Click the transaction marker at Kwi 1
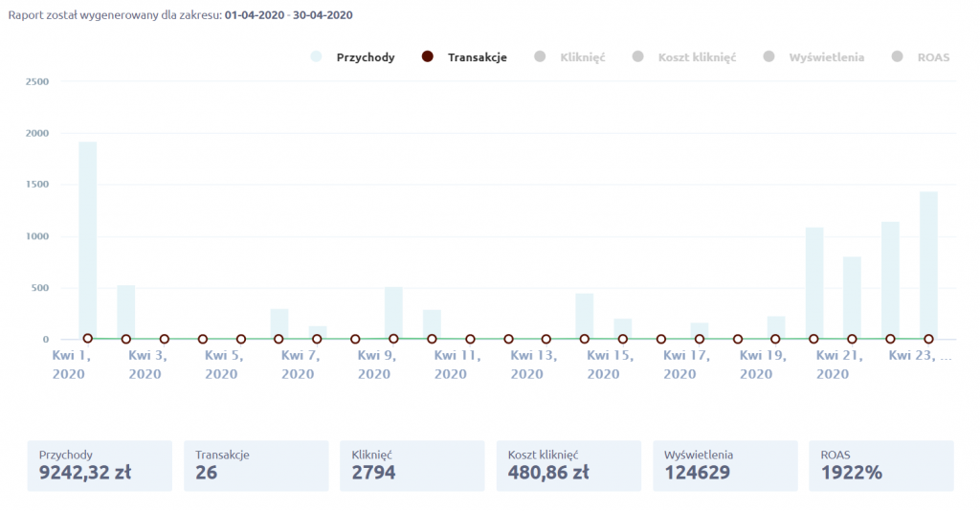This screenshot has width=980, height=511. 88,339
